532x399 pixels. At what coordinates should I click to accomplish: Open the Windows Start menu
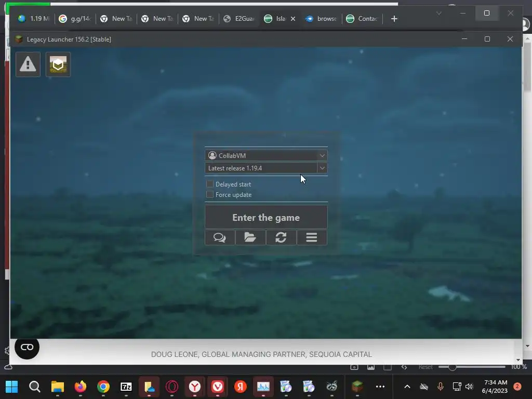11,387
